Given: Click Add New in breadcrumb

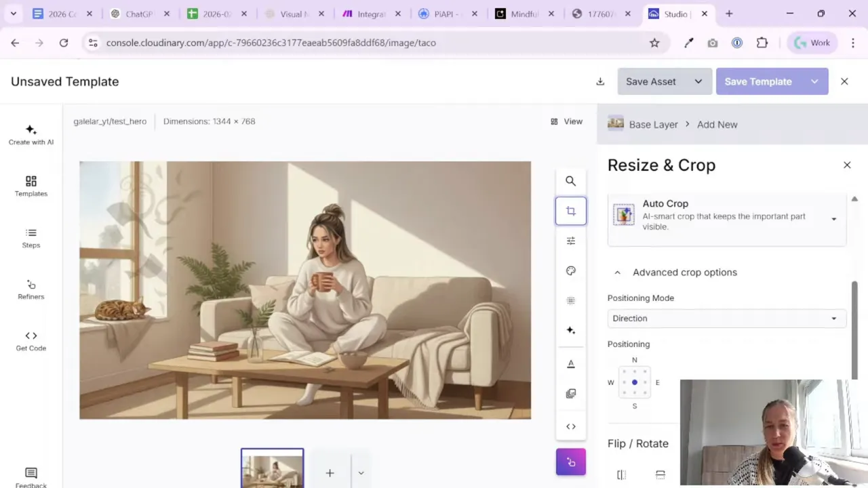Looking at the screenshot, I should [x=717, y=125].
